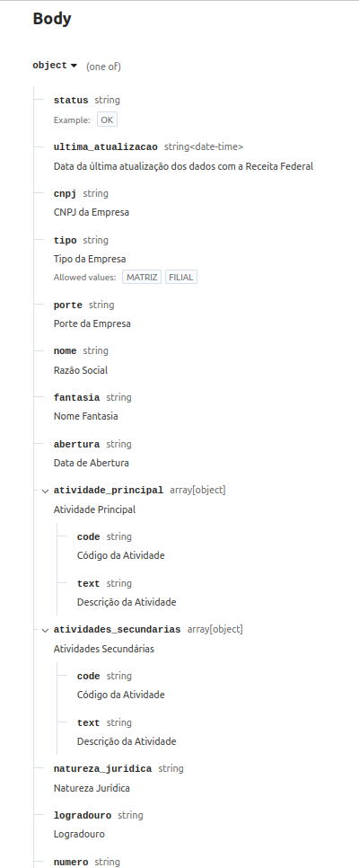Select the MATRIZ allowed value badge
This screenshot has width=359, height=868.
click(142, 278)
